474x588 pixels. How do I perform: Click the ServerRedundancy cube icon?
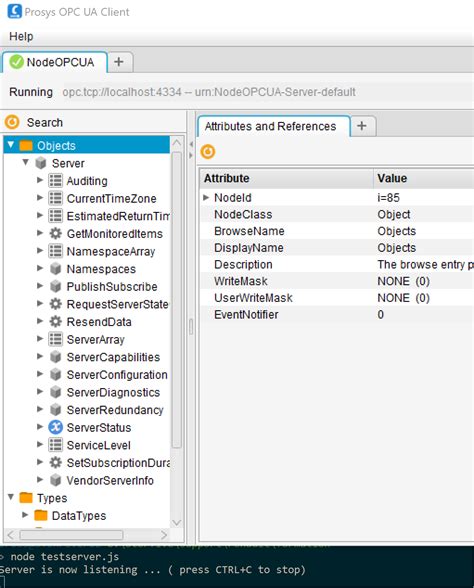[56, 410]
